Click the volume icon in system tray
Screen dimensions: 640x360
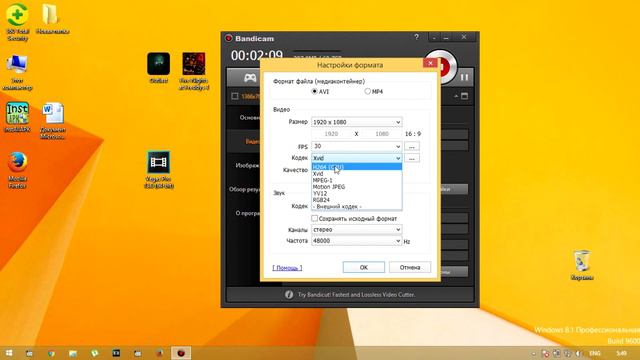point(578,353)
